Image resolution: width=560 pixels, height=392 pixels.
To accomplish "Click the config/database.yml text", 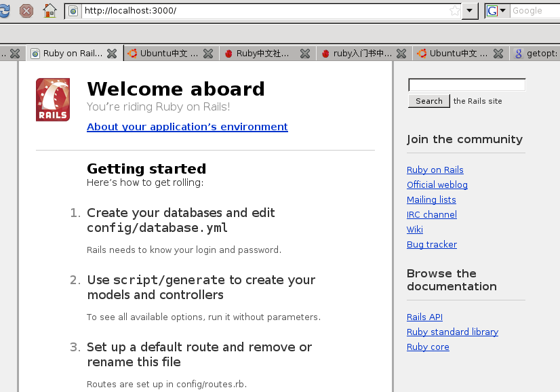I will pos(157,228).
